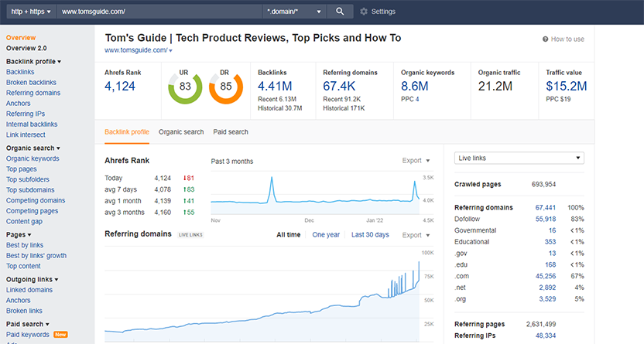Click Traffic value $15.2M
The width and height of the screenshot is (644, 344).
click(x=567, y=87)
